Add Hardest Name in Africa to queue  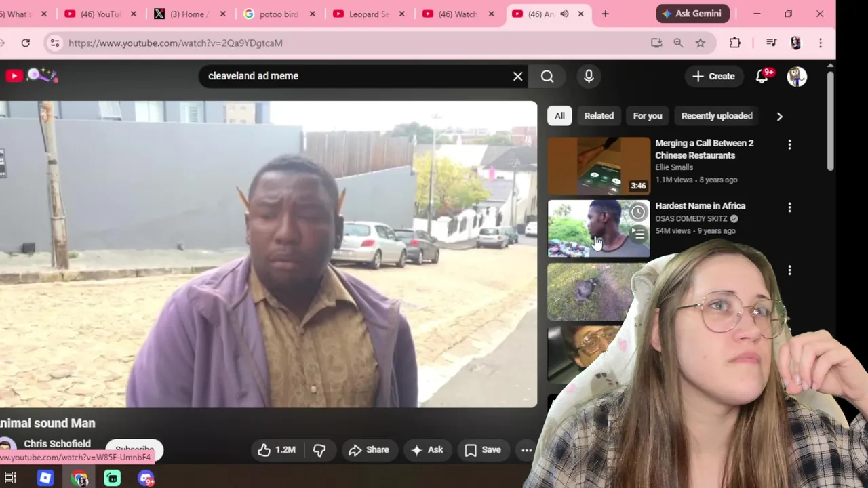[638, 234]
